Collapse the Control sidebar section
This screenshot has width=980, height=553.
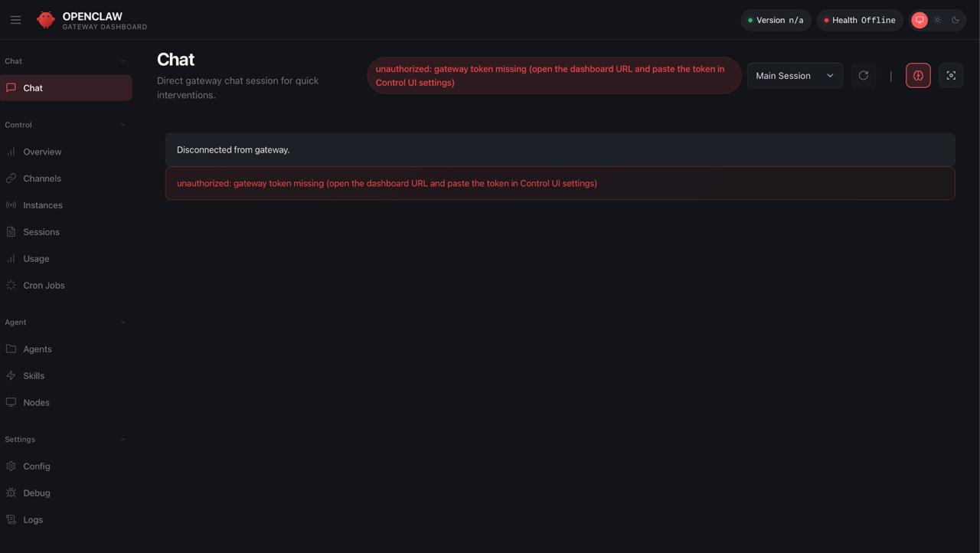tap(122, 125)
